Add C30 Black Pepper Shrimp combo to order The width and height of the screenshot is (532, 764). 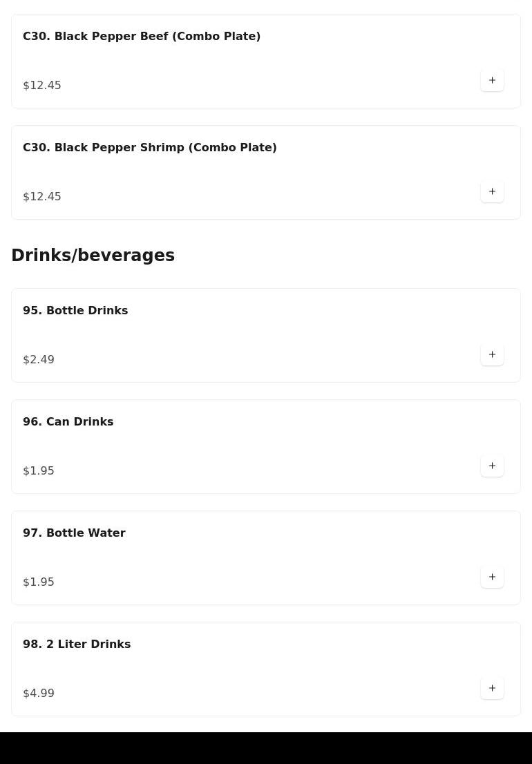tap(492, 191)
